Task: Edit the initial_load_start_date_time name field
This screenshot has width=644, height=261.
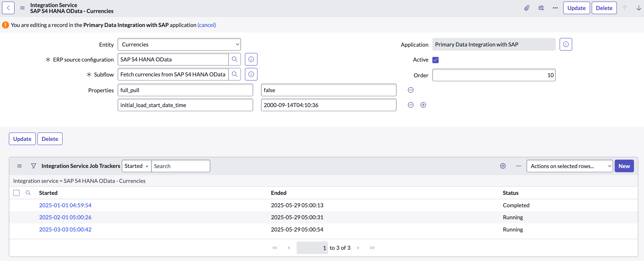Action: click(185, 105)
